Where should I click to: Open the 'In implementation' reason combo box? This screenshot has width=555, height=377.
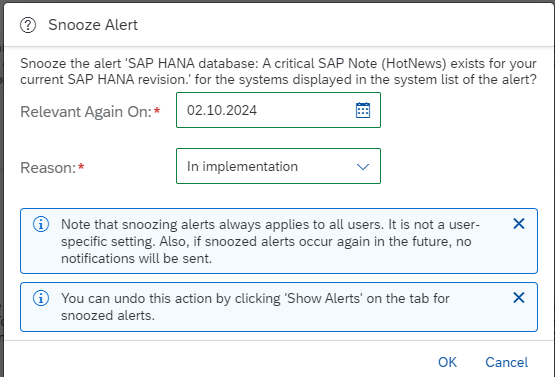[278, 166]
